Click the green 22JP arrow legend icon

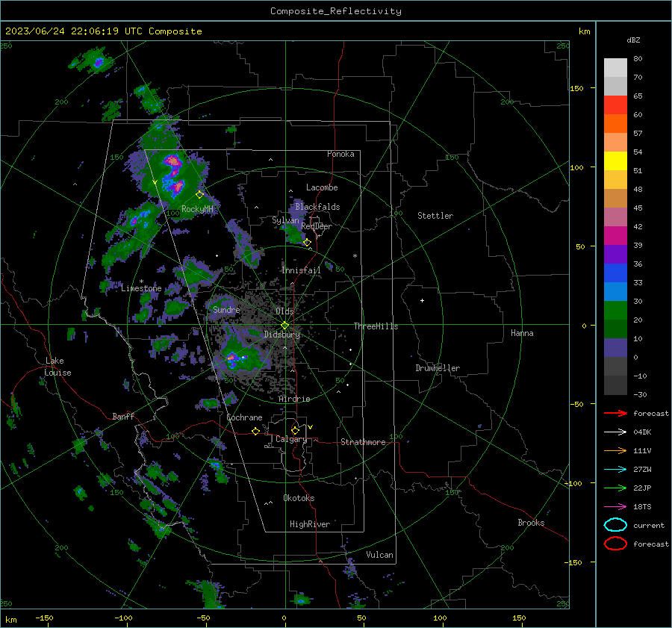(615, 488)
